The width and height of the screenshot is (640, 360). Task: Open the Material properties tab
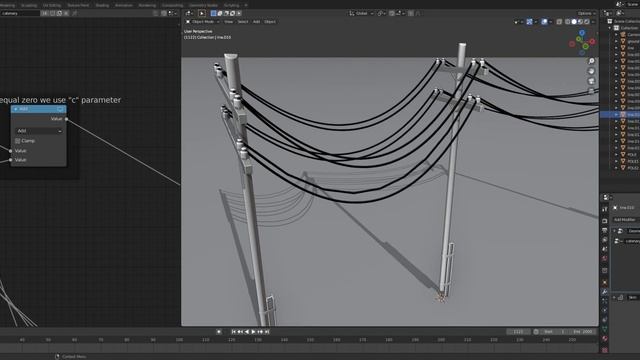tap(605, 339)
